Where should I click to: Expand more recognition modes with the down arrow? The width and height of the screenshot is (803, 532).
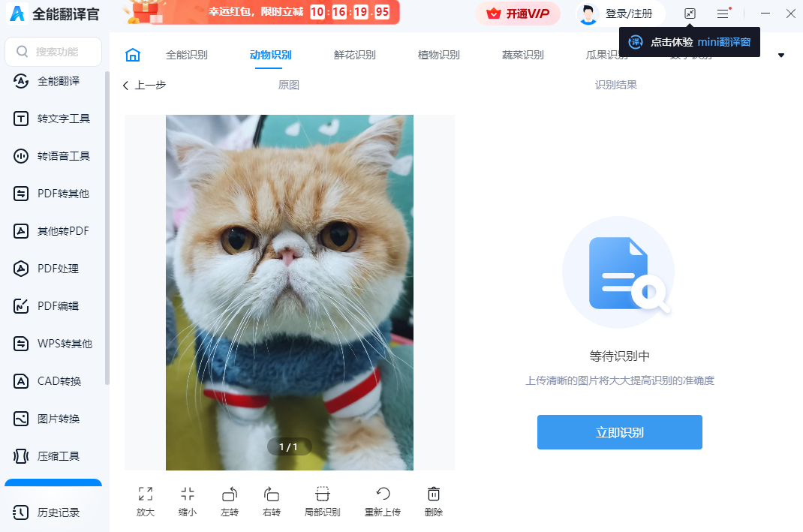tap(780, 56)
